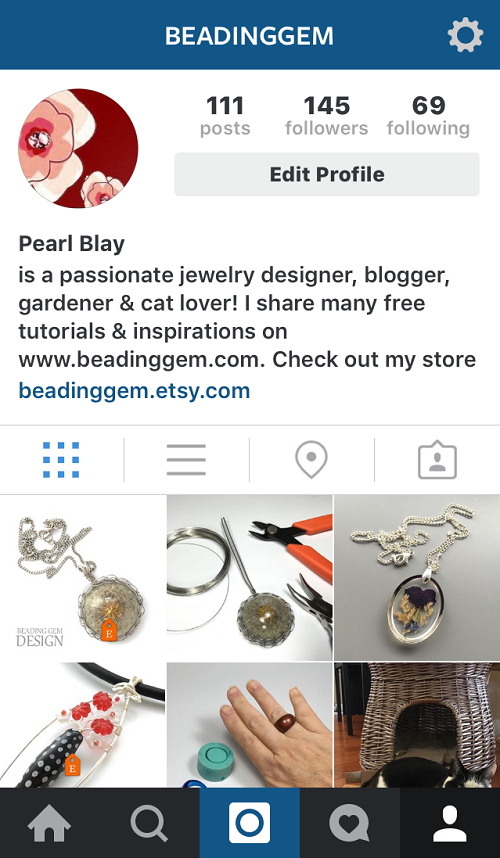
Task: Tap the 111 posts count
Action: (225, 115)
